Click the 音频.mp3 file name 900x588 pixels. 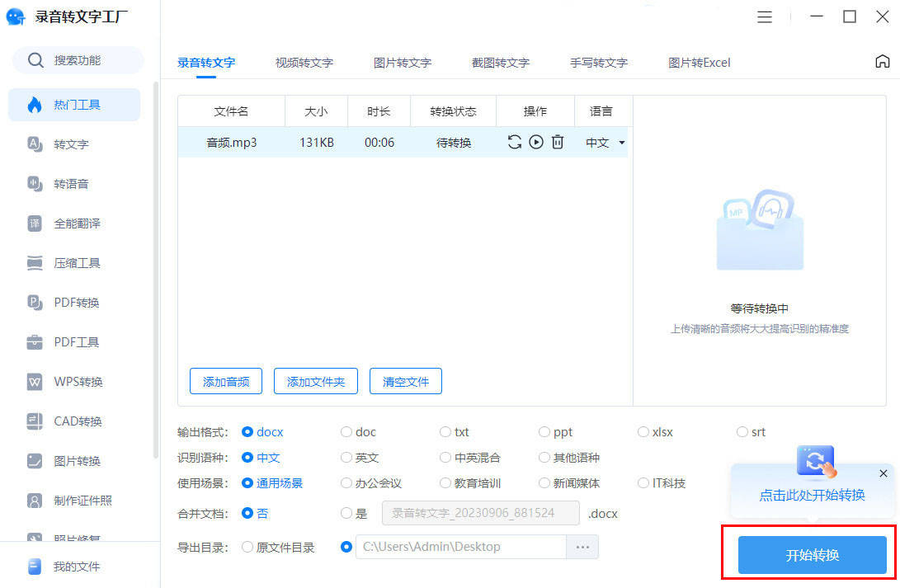(231, 143)
